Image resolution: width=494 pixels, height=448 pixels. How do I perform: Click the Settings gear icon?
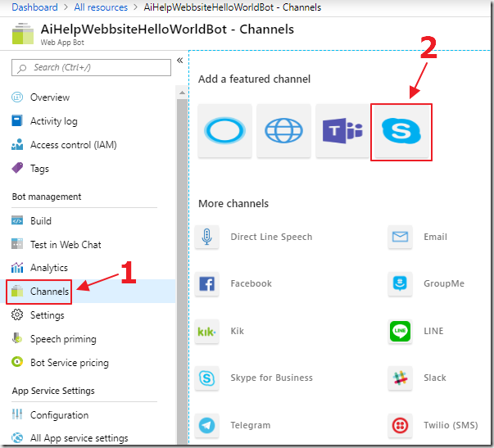click(17, 315)
